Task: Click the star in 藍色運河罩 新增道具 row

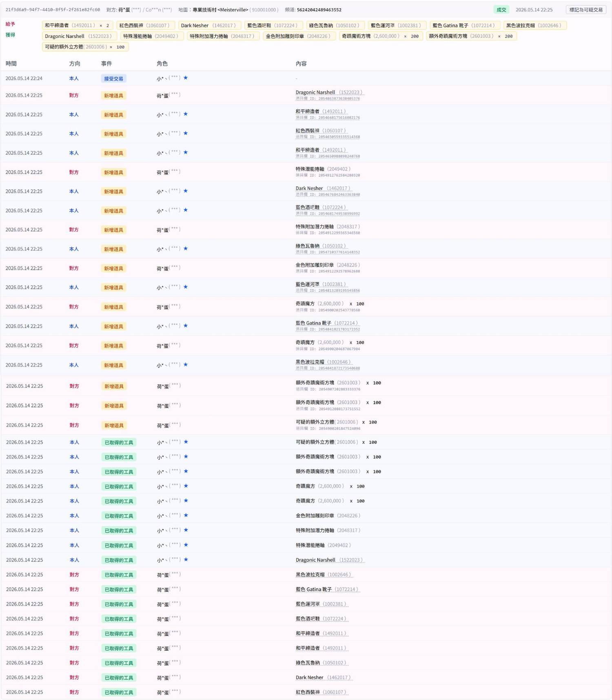Action: pos(186,287)
